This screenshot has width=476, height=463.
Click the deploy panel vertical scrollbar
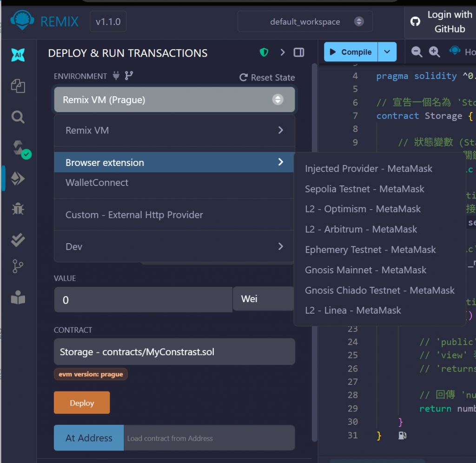point(315,252)
